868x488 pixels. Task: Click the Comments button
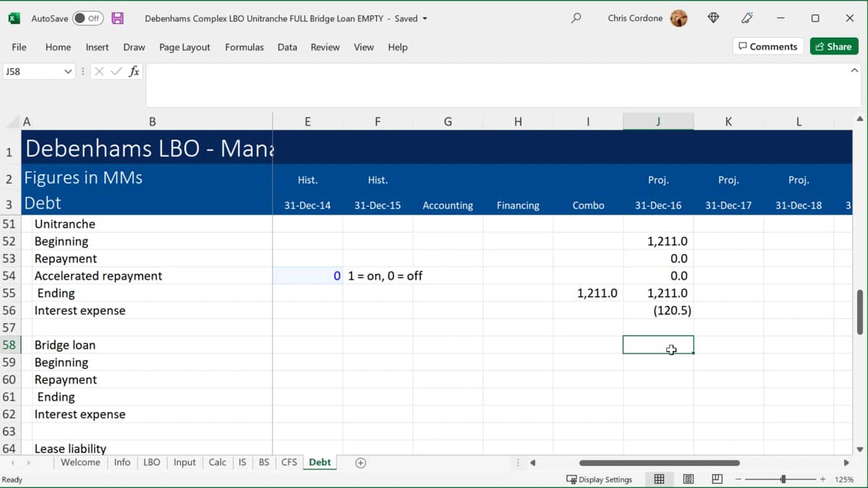[768, 46]
